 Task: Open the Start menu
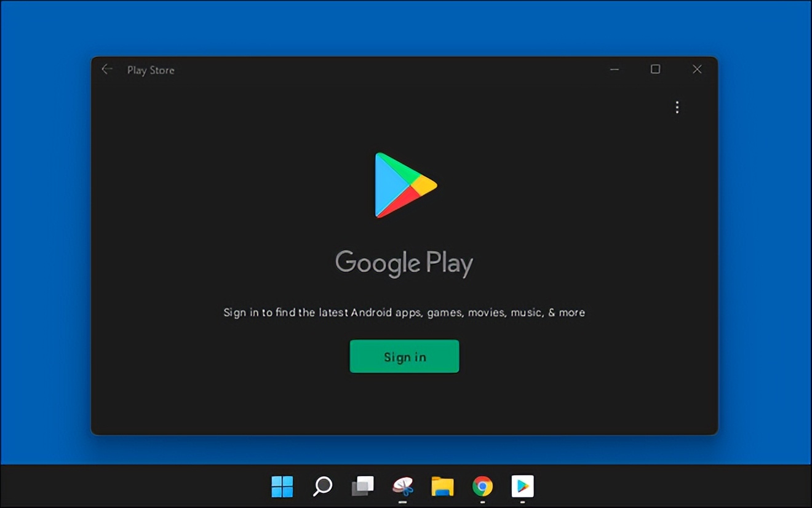[x=282, y=486]
